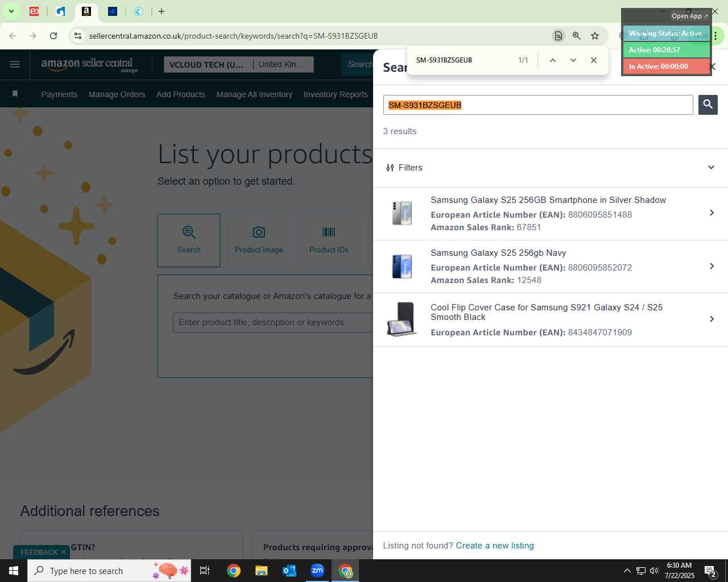Viewport: 728px width, 582px height.
Task: Go to previous find-in-page match
Action: [x=552, y=60]
